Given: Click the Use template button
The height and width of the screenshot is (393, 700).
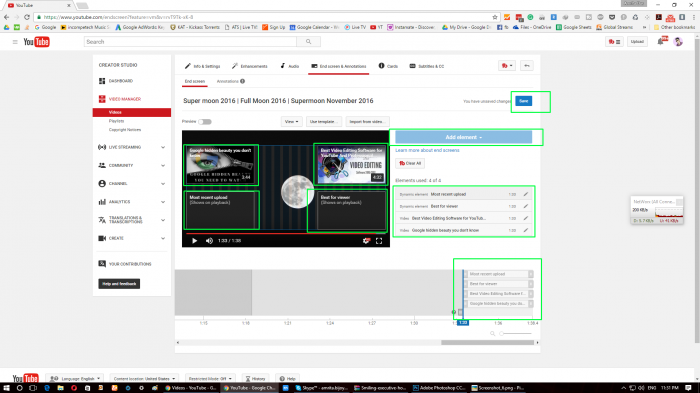Looking at the screenshot, I should (324, 121).
